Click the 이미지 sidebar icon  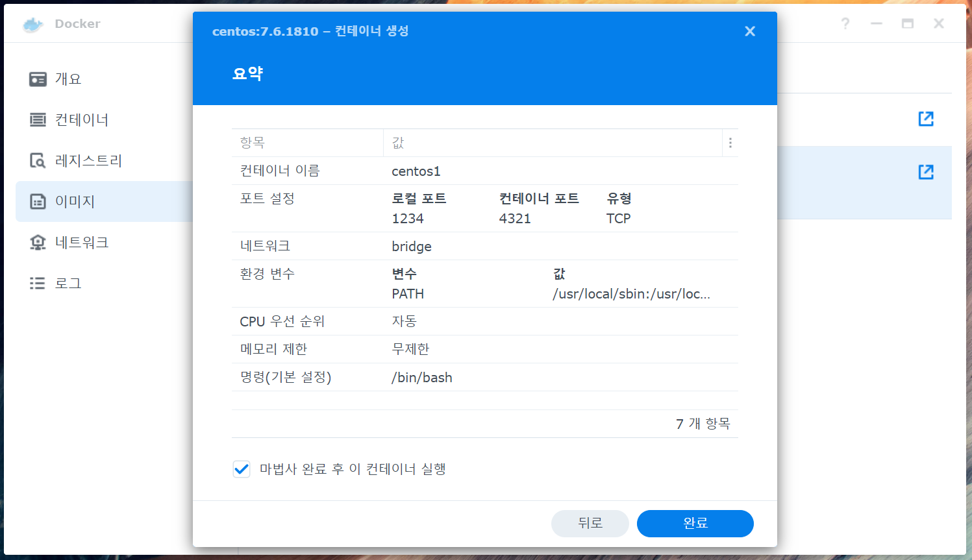[38, 202]
